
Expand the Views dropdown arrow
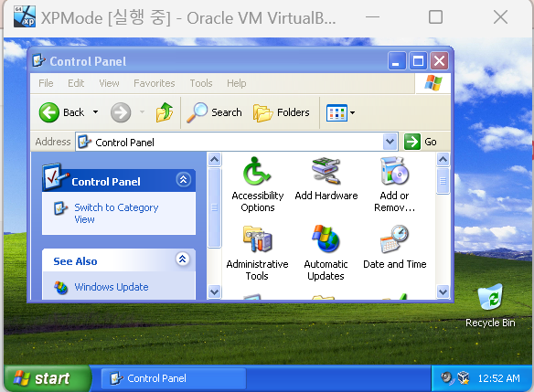[x=352, y=112]
